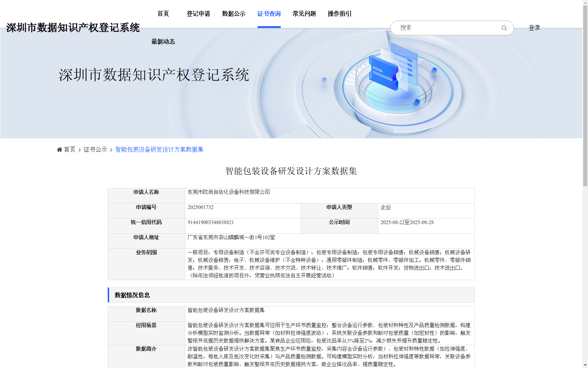Click the 申请人类型 label cell
Viewport: 588px width, 368px height.
point(339,211)
